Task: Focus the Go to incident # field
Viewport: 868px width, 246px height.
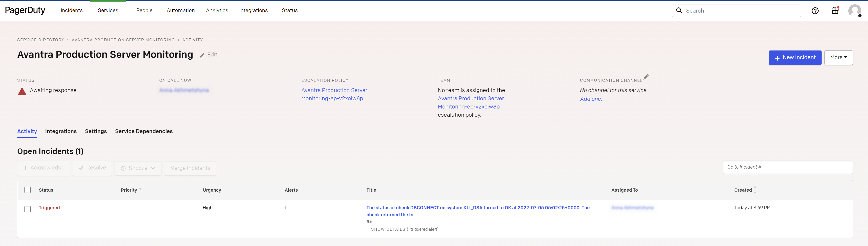Action: pyautogui.click(x=788, y=167)
